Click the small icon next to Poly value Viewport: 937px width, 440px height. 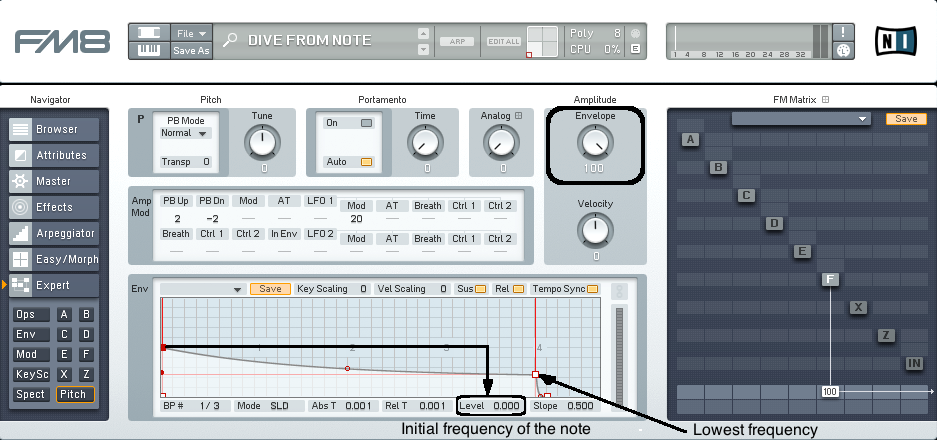click(635, 33)
